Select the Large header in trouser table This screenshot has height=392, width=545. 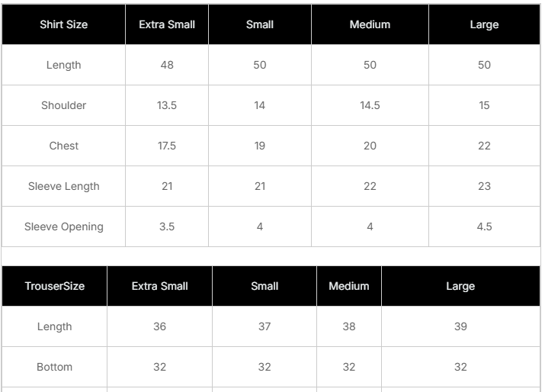click(460, 286)
